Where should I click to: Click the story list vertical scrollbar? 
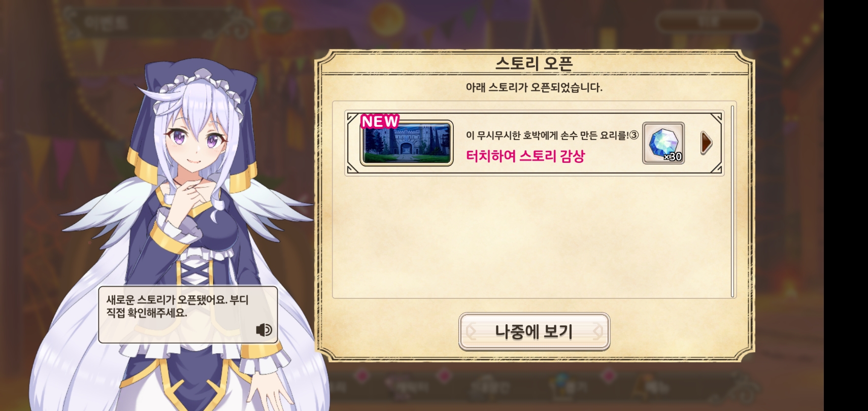pyautogui.click(x=732, y=201)
